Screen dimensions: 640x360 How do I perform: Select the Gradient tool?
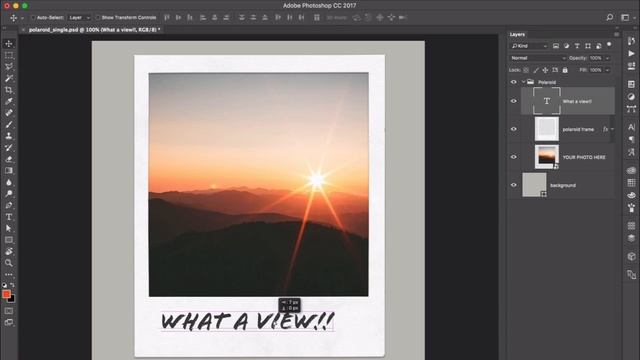9,171
